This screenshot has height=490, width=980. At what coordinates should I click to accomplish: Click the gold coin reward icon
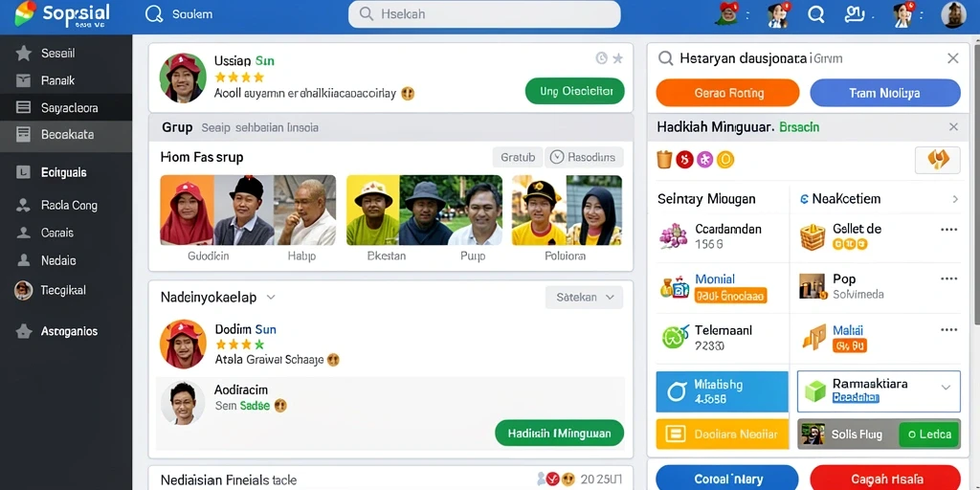click(x=724, y=160)
